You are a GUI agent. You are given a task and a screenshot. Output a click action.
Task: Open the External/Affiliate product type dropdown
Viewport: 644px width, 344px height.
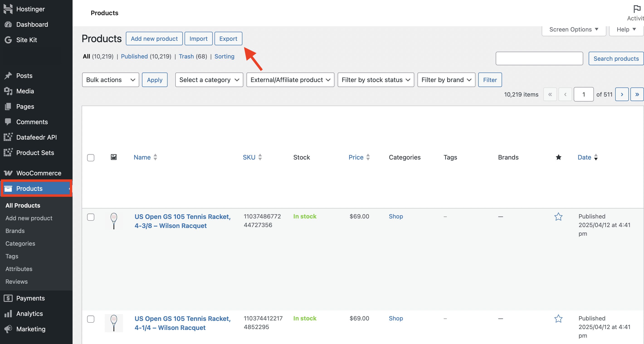pyautogui.click(x=290, y=80)
